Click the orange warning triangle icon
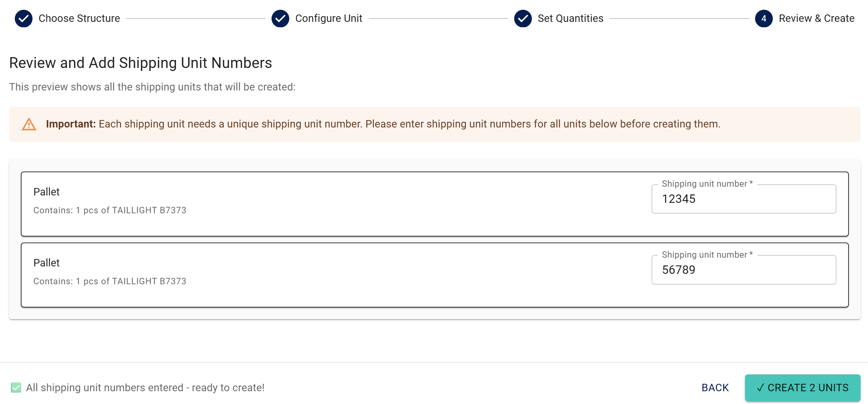This screenshot has width=868, height=404. [x=29, y=124]
